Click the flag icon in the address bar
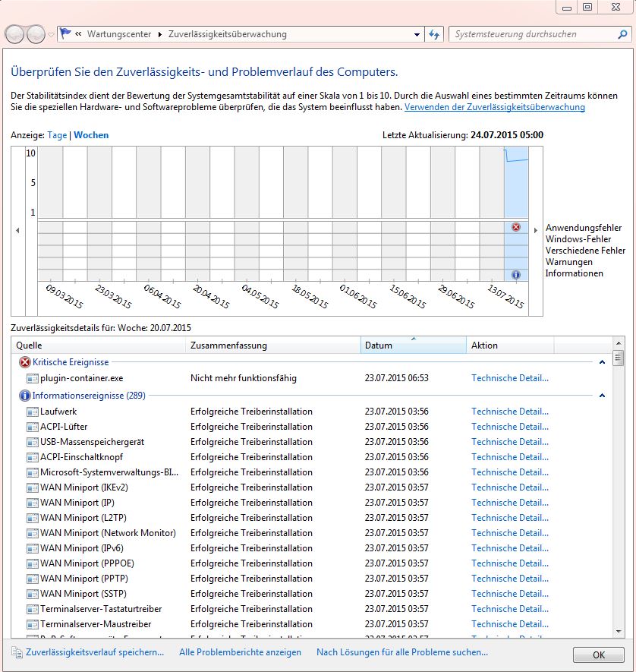 point(65,33)
